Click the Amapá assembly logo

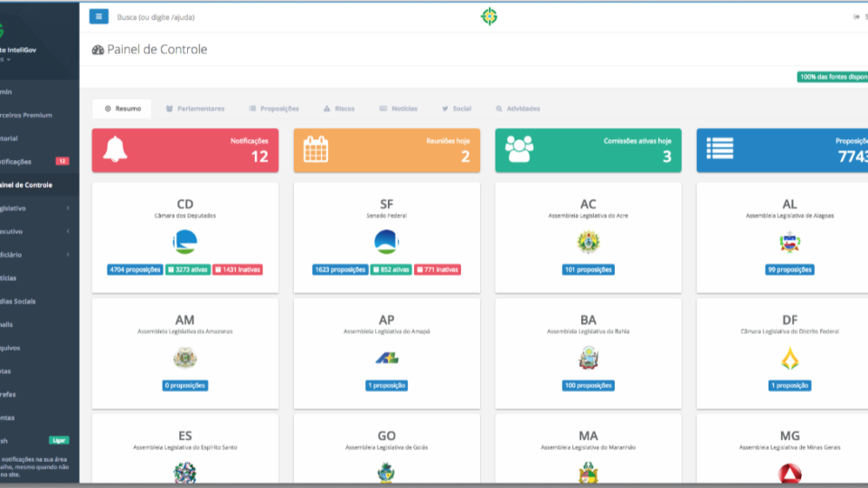pos(386,359)
